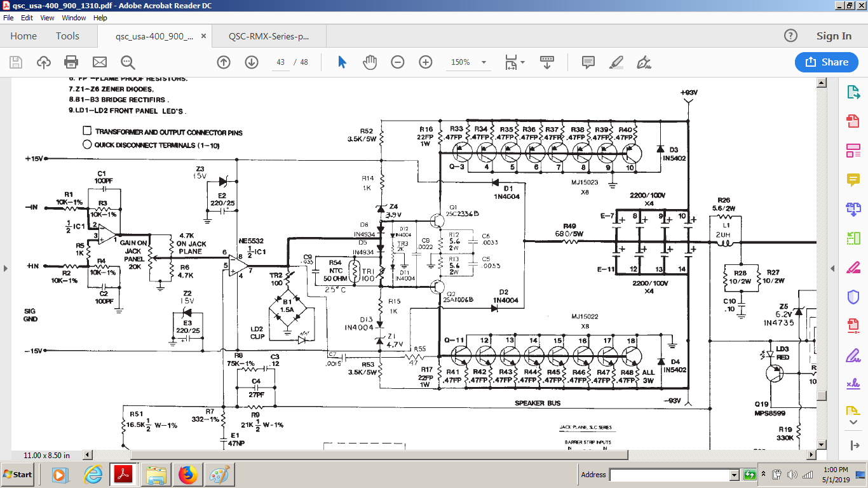Open the fit page options icon
Viewport: 868px width, 488px height.
click(513, 62)
